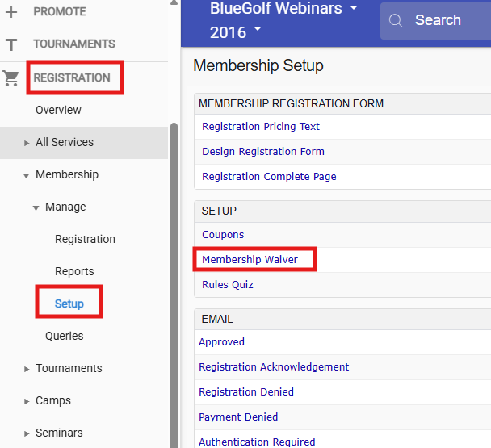Open Reports under Manage
Image resolution: width=491 pixels, height=448 pixels.
74,271
